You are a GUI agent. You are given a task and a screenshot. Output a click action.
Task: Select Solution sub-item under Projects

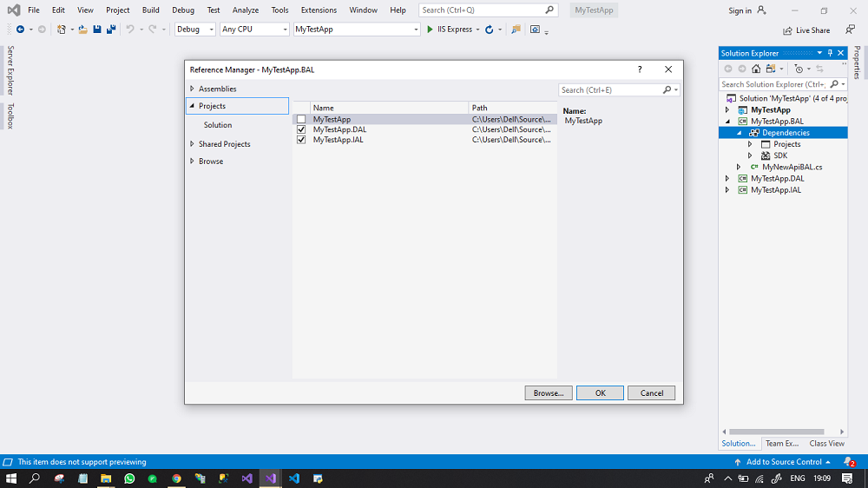click(218, 125)
